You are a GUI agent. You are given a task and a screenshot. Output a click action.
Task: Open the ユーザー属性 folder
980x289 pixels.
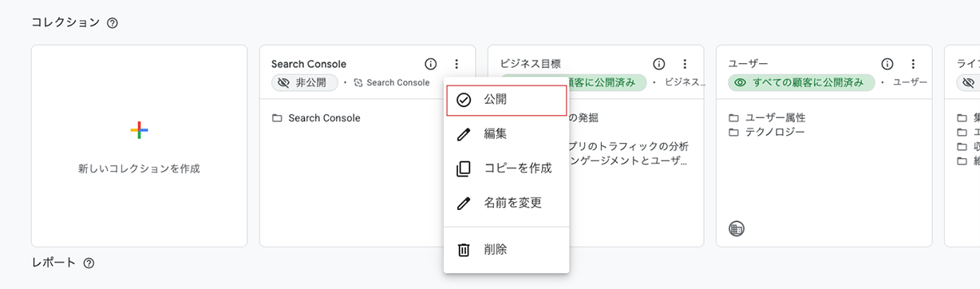coord(767,118)
